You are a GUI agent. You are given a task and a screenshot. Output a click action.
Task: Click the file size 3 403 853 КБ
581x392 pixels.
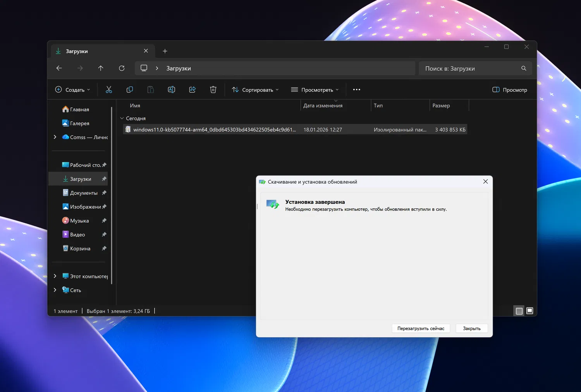pos(450,130)
